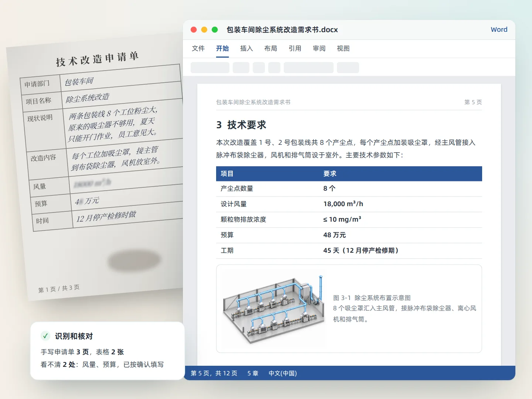Open the 审阅 ribbon tab
This screenshot has height=399, width=532.
tap(319, 48)
